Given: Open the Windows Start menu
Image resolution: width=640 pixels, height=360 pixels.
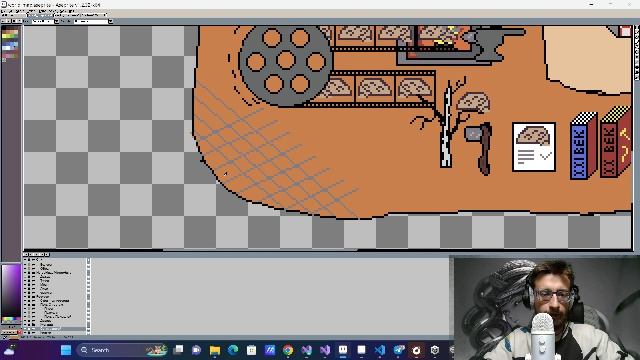Looking at the screenshot, I should 66,350.
